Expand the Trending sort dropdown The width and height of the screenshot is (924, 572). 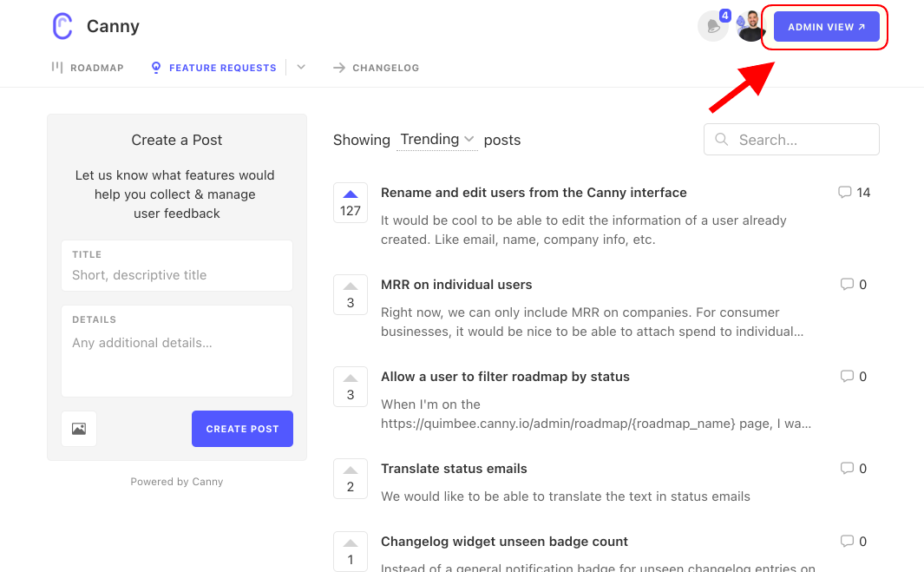(437, 140)
